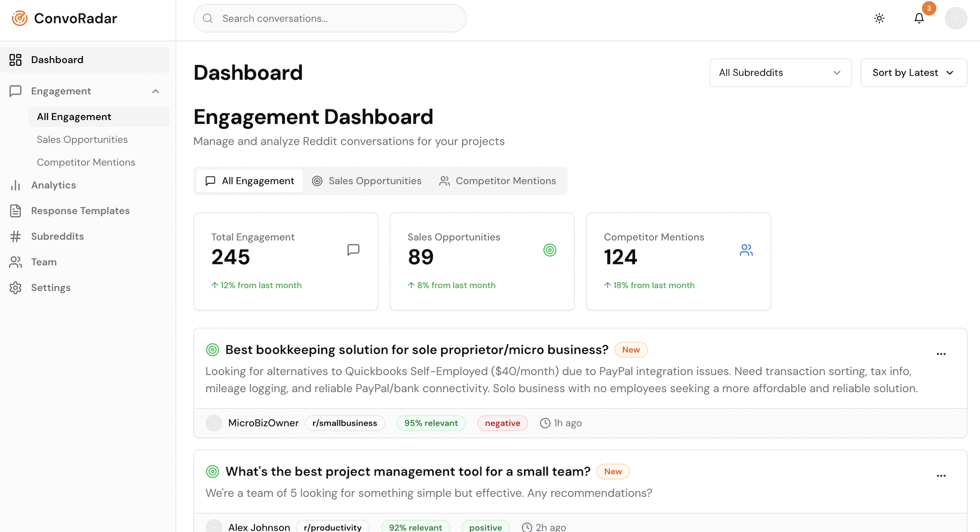The width and height of the screenshot is (980, 532).
Task: Open the notifications bell icon
Action: [919, 18]
